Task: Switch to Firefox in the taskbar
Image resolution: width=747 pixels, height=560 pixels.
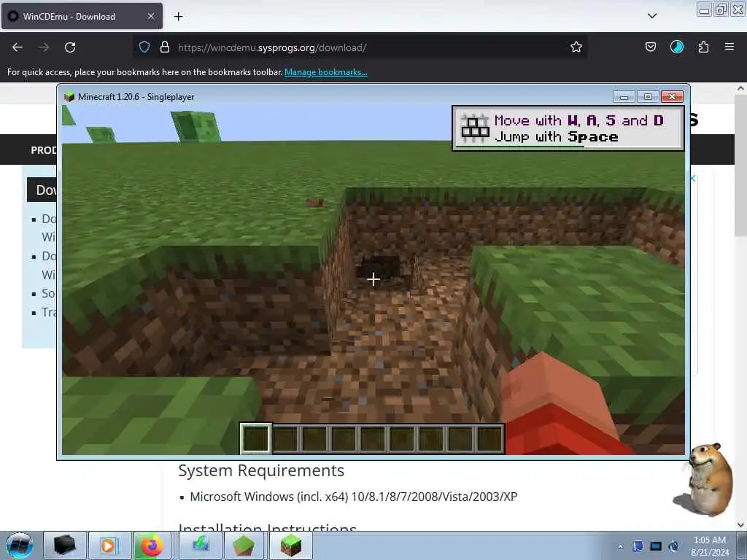Action: [x=152, y=545]
